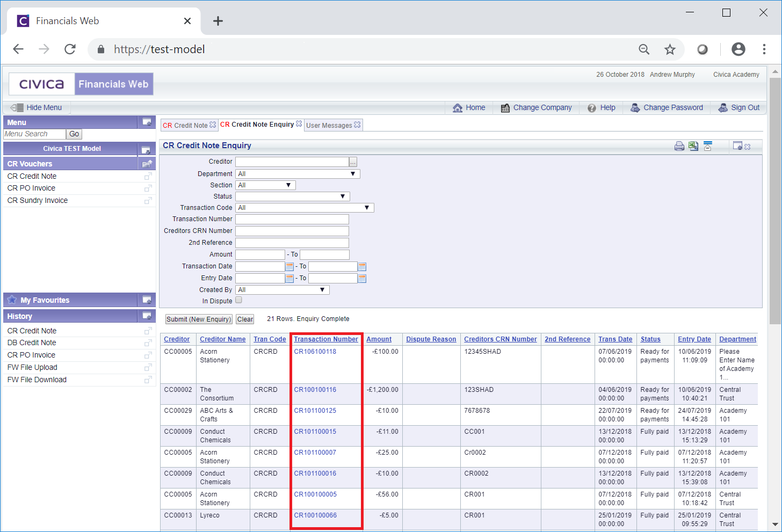
Task: Sort by the Creditor Name column
Action: (x=223, y=339)
